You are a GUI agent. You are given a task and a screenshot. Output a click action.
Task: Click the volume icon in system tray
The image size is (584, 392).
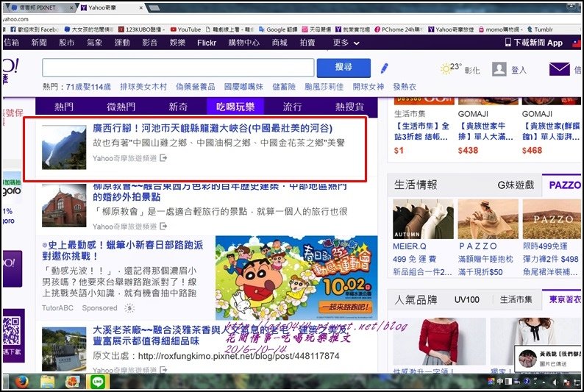[555, 382]
